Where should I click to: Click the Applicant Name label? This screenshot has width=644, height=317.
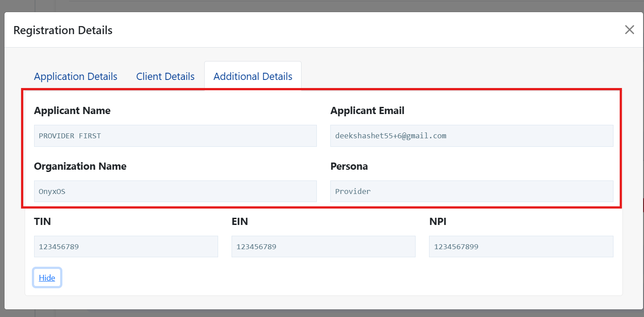(x=72, y=110)
